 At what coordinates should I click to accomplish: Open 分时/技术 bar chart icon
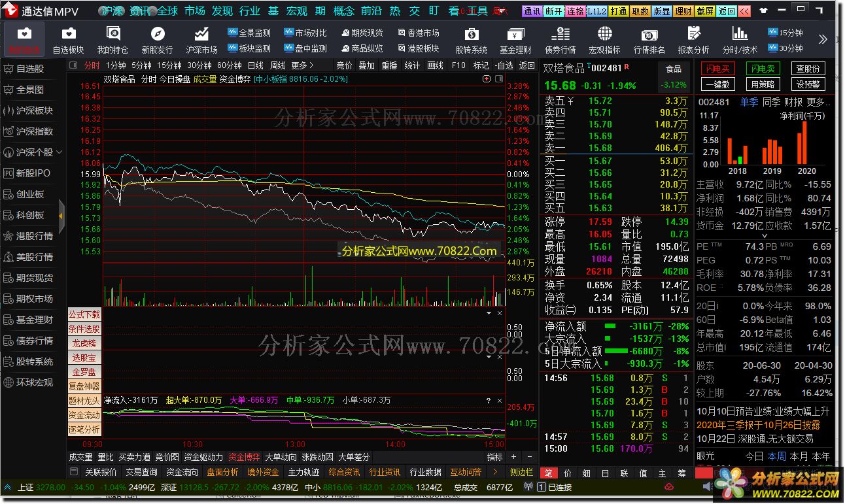(x=740, y=39)
